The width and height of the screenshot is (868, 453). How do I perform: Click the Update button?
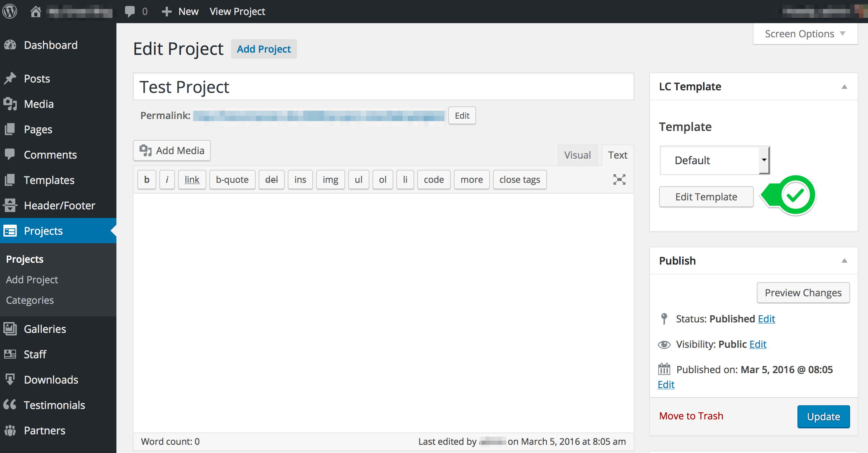(x=824, y=416)
